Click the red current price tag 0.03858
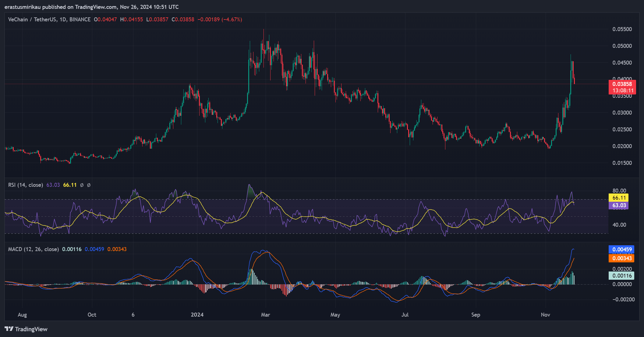 [622, 87]
